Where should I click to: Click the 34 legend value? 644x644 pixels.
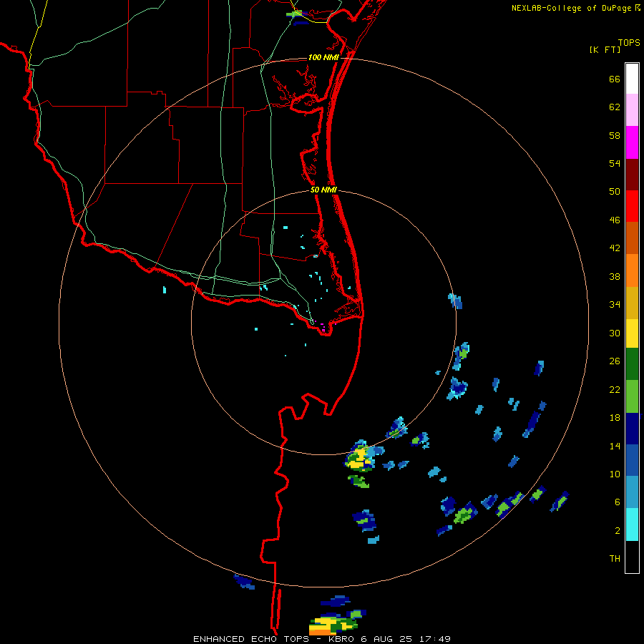coord(615,305)
